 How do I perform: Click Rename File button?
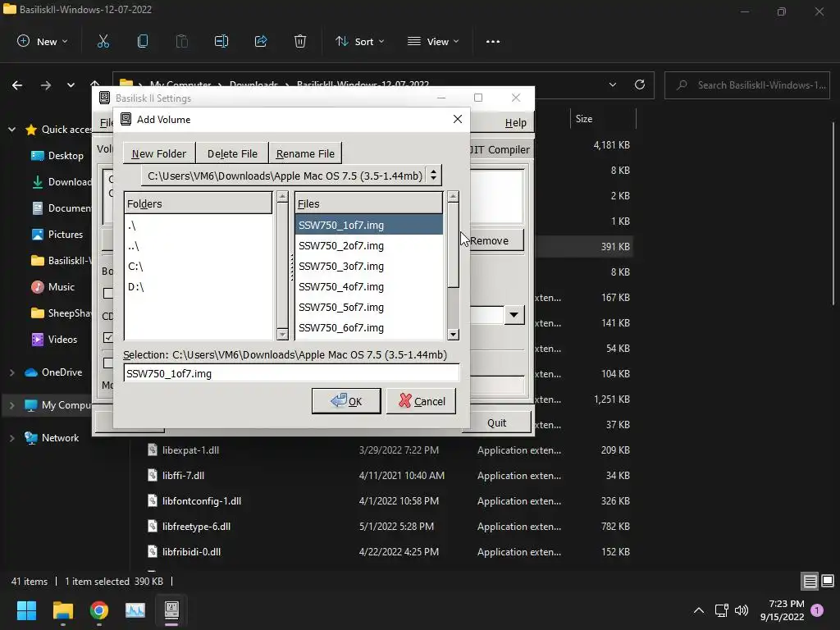click(x=305, y=153)
